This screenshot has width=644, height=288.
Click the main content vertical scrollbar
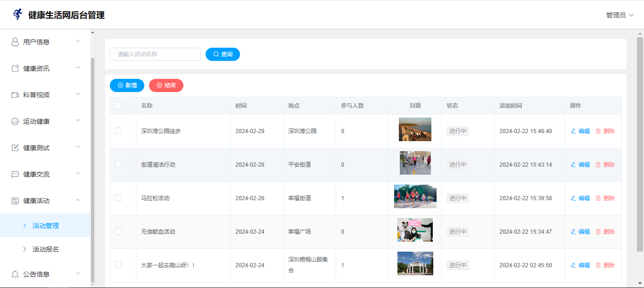point(640,142)
